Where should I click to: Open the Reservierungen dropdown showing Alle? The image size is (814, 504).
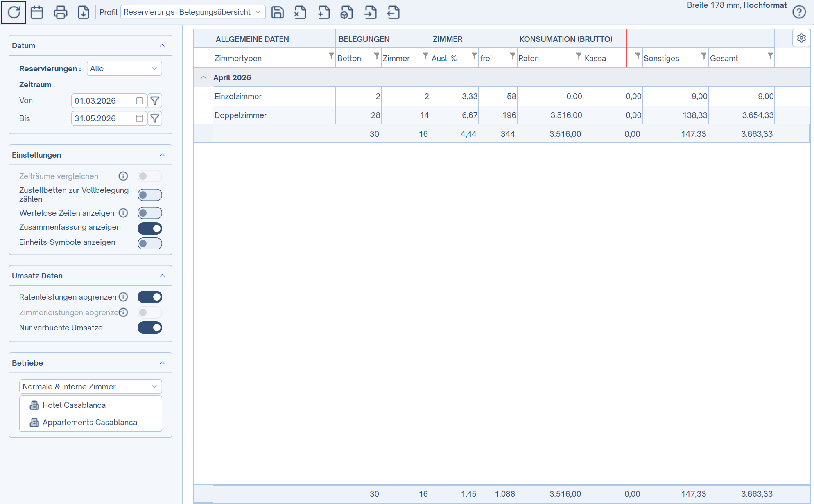point(124,68)
